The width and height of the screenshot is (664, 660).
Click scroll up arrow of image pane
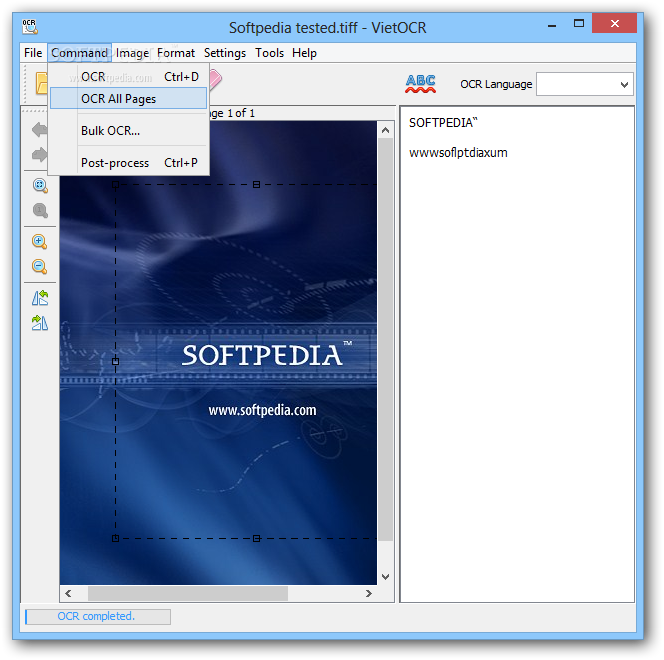385,130
